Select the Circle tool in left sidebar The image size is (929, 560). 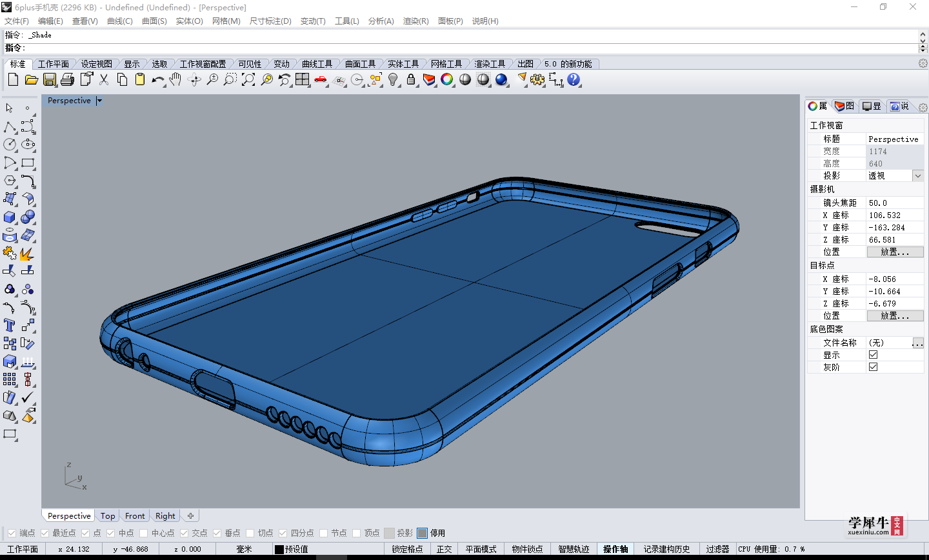click(10, 145)
